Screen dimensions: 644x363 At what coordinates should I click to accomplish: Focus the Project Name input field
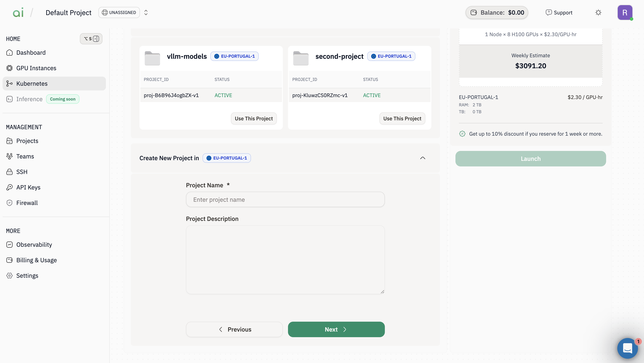tap(285, 200)
